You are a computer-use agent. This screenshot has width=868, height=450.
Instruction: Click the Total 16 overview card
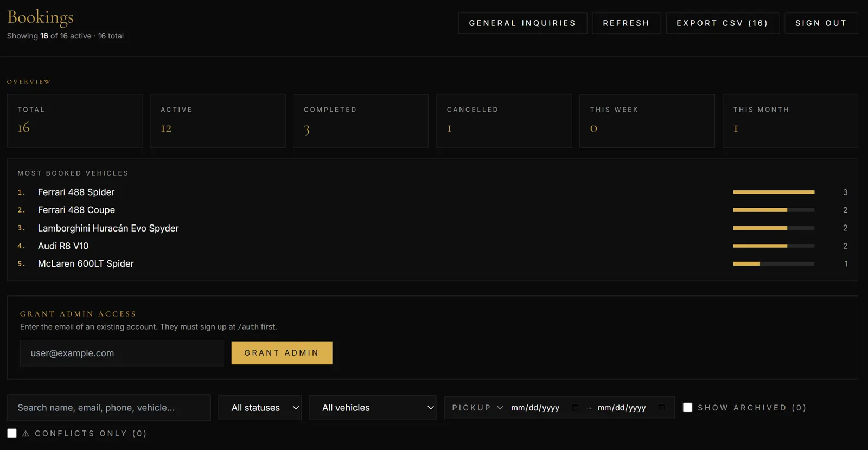pyautogui.click(x=75, y=121)
